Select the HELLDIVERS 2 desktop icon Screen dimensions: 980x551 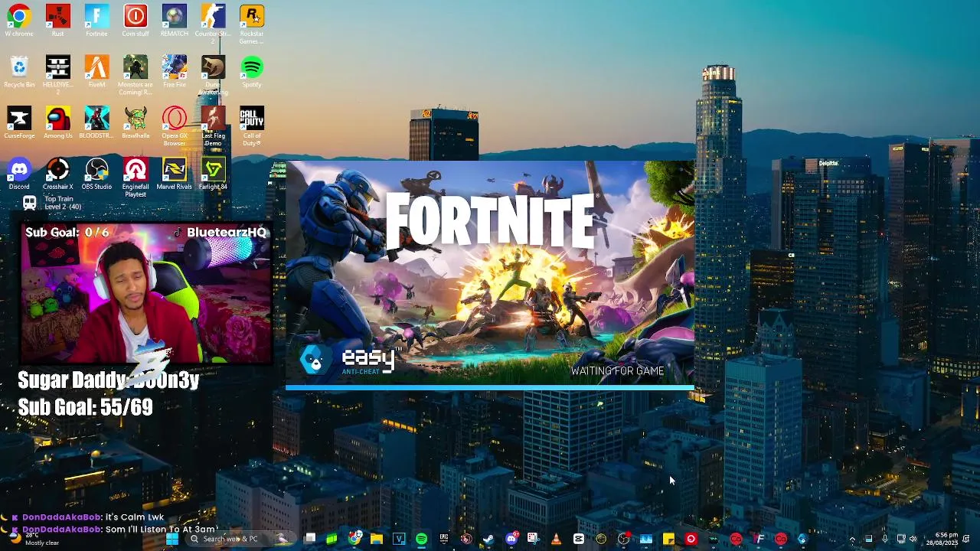58,74
